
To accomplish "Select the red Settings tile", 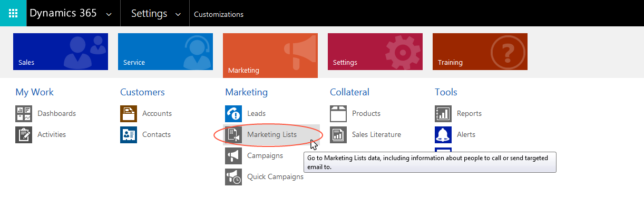I will click(375, 52).
